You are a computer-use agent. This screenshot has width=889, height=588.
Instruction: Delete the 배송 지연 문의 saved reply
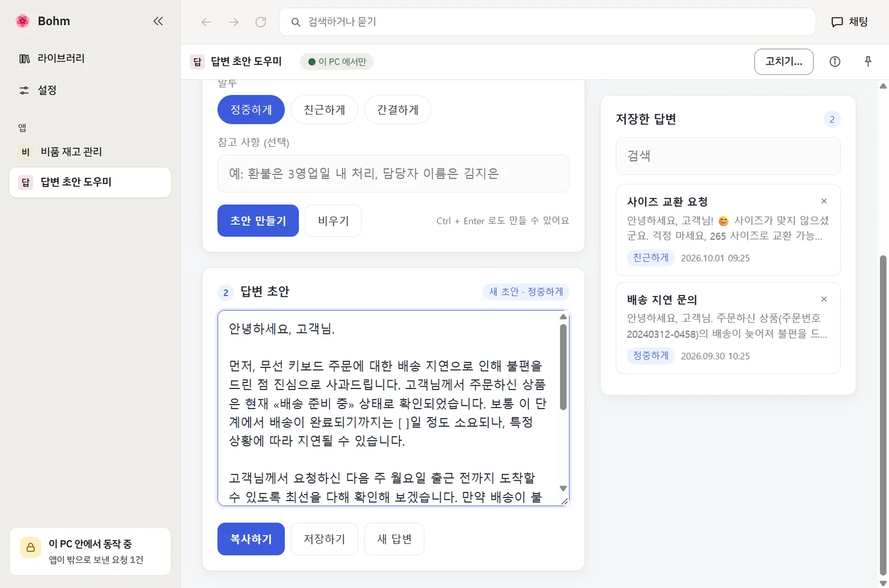point(824,299)
